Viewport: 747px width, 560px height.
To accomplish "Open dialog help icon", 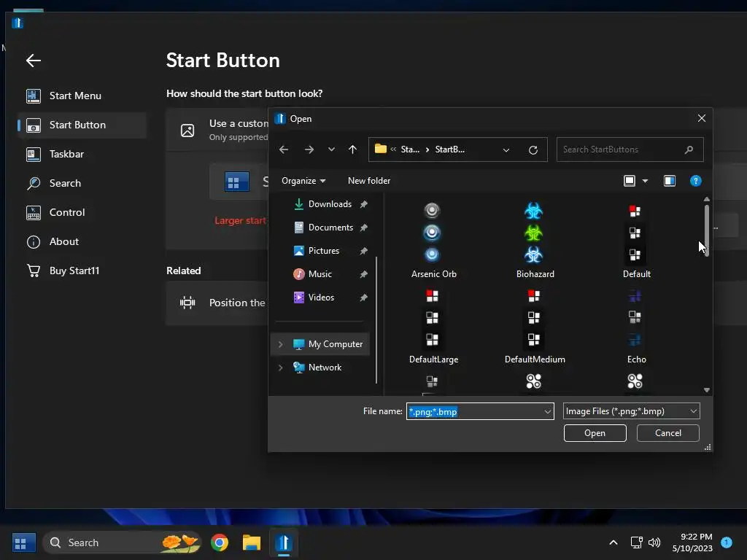I will pyautogui.click(x=695, y=181).
